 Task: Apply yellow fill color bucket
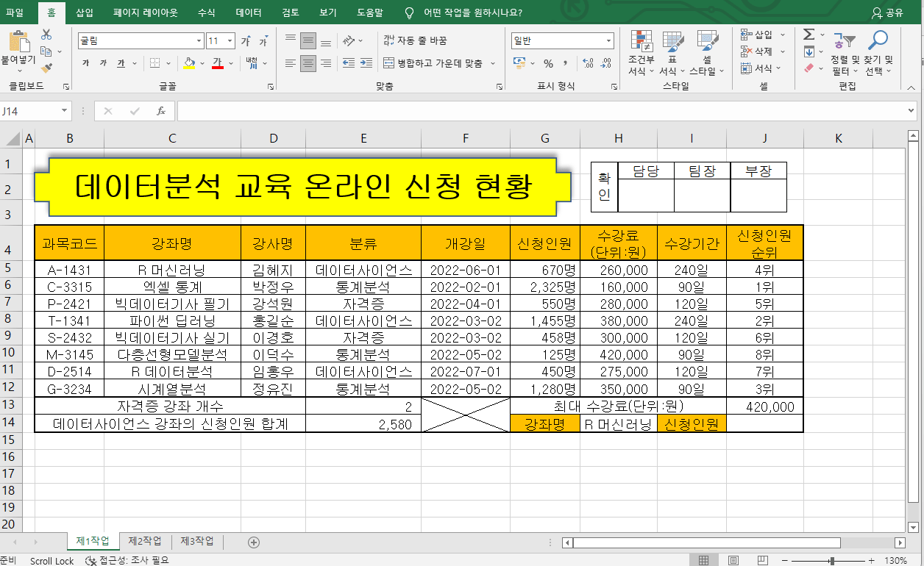[189, 63]
